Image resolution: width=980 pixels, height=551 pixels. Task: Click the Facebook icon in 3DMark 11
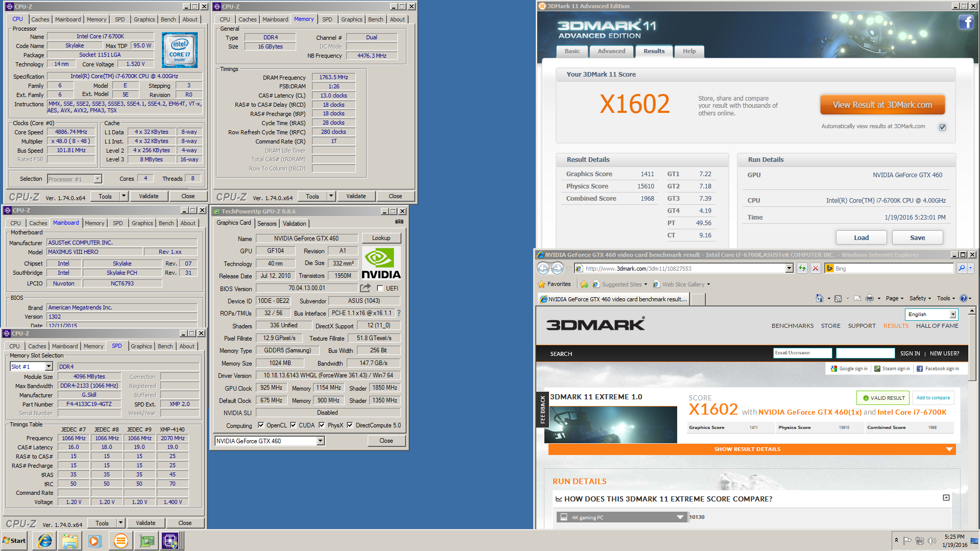pyautogui.click(x=965, y=22)
